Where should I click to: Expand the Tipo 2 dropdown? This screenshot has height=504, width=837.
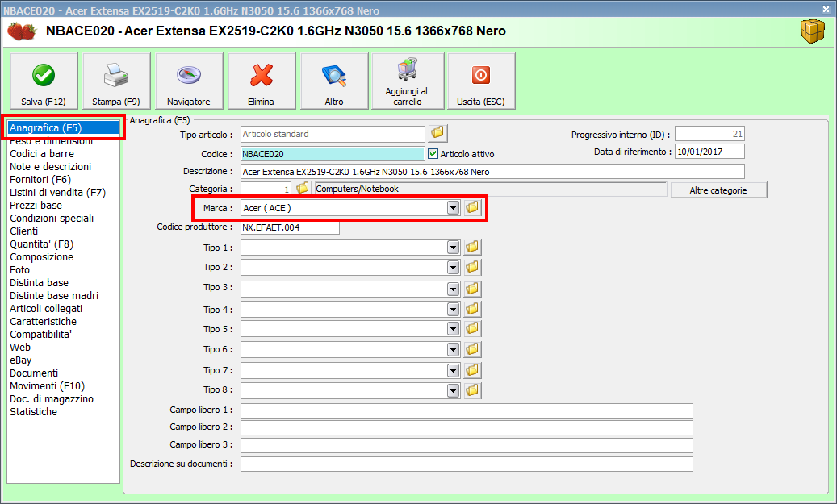pyautogui.click(x=453, y=267)
